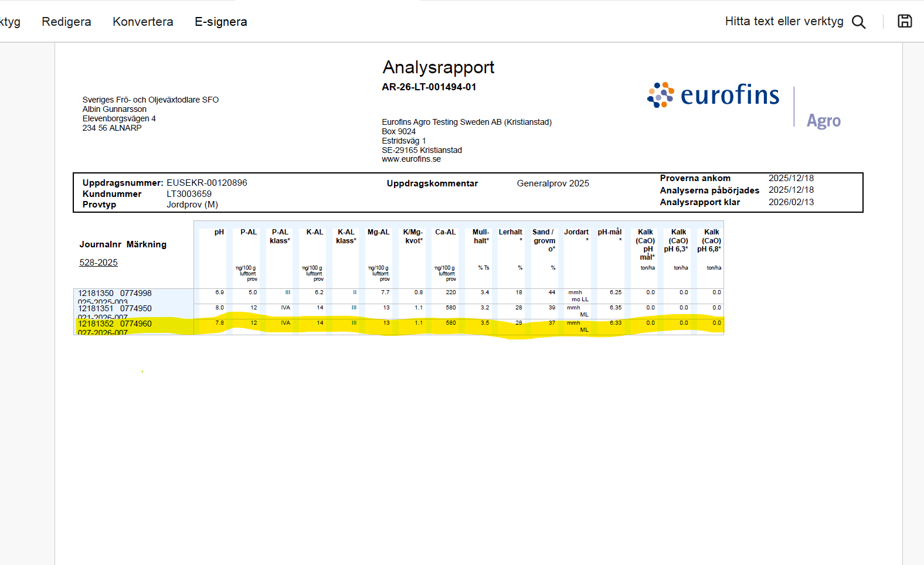The height and width of the screenshot is (565, 924).
Task: Click the Eurofins logo in the report
Action: (714, 95)
